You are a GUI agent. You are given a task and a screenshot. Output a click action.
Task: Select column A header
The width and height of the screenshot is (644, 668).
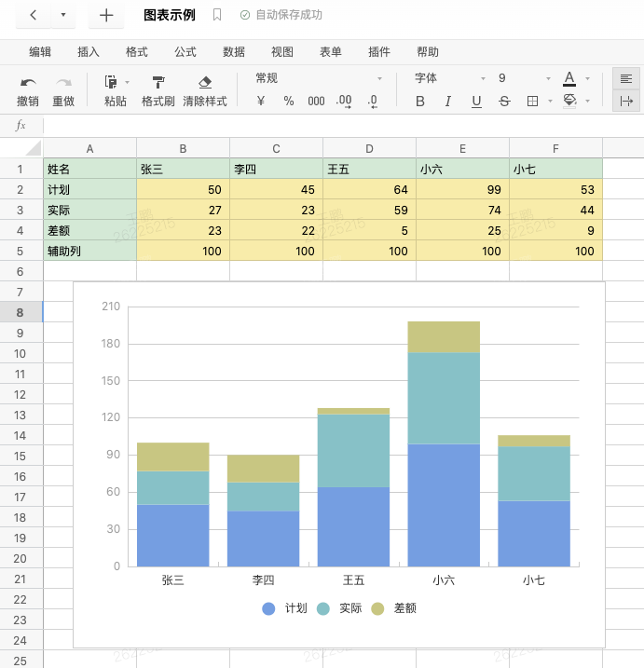click(x=89, y=149)
